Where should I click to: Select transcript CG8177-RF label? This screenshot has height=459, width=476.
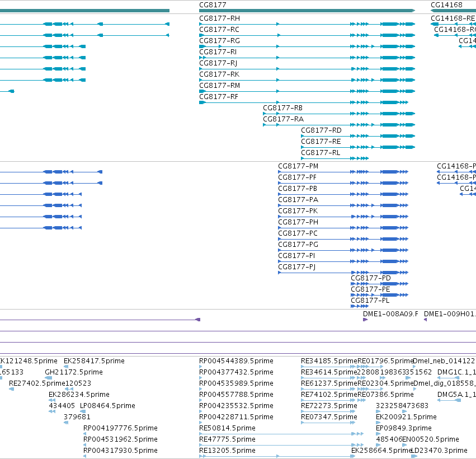(x=219, y=97)
